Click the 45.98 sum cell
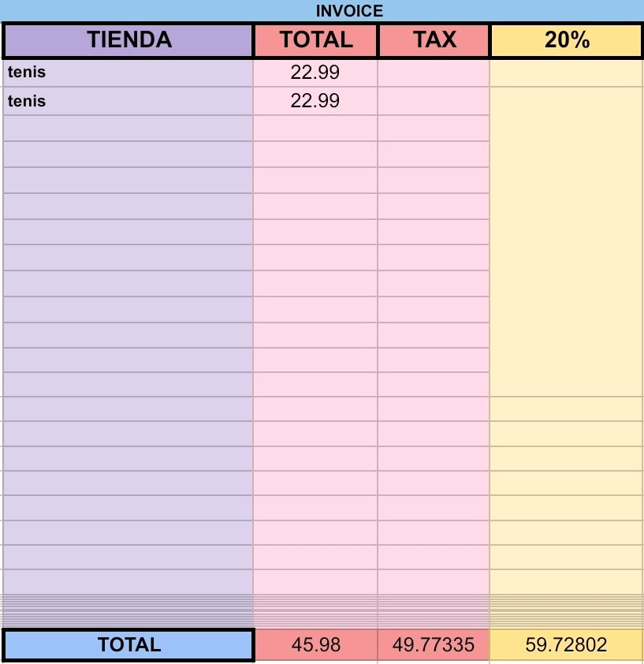 click(316, 645)
